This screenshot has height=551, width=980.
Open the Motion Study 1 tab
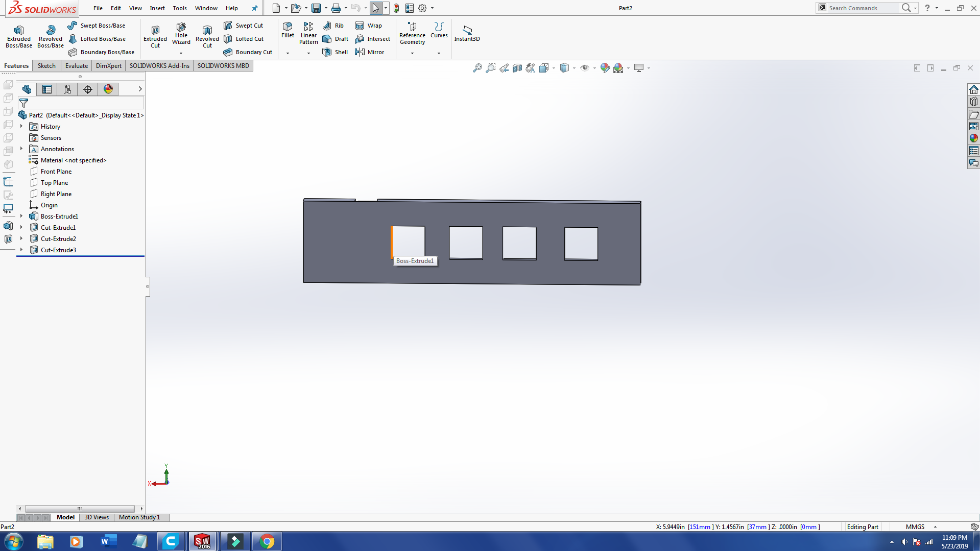[x=139, y=517]
